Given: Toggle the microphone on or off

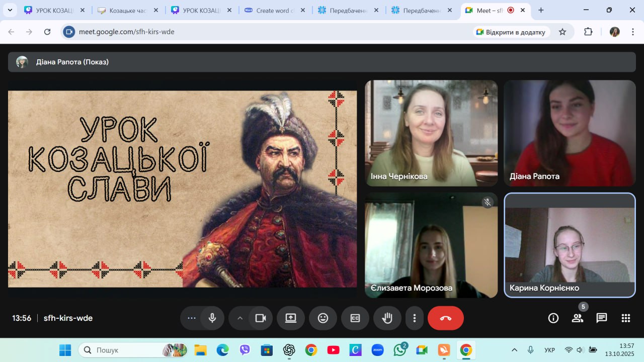Looking at the screenshot, I should [x=212, y=318].
